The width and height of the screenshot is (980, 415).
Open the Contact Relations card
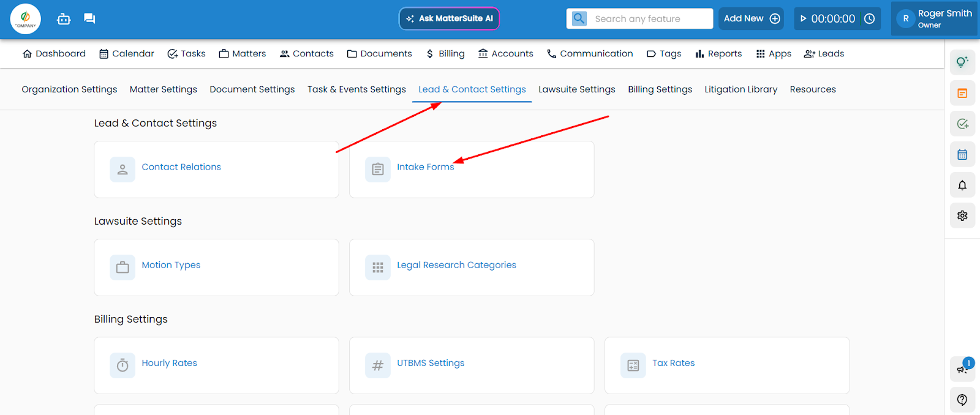181,167
